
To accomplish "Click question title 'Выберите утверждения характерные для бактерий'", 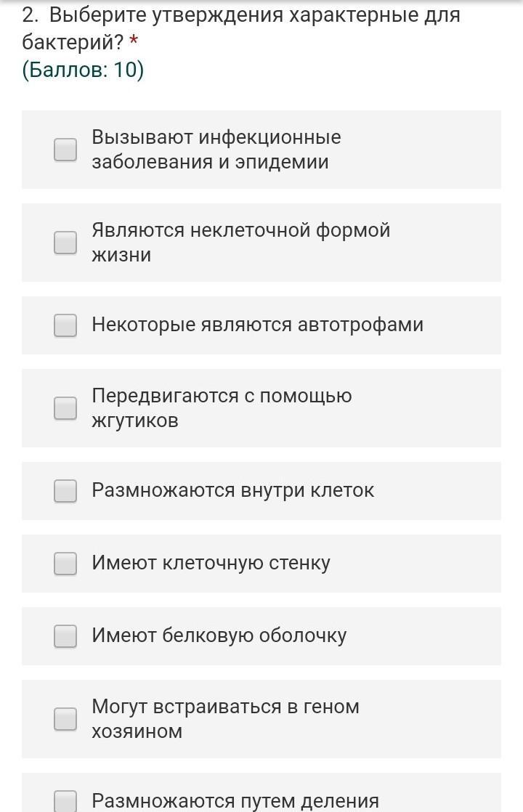I will click(240, 28).
